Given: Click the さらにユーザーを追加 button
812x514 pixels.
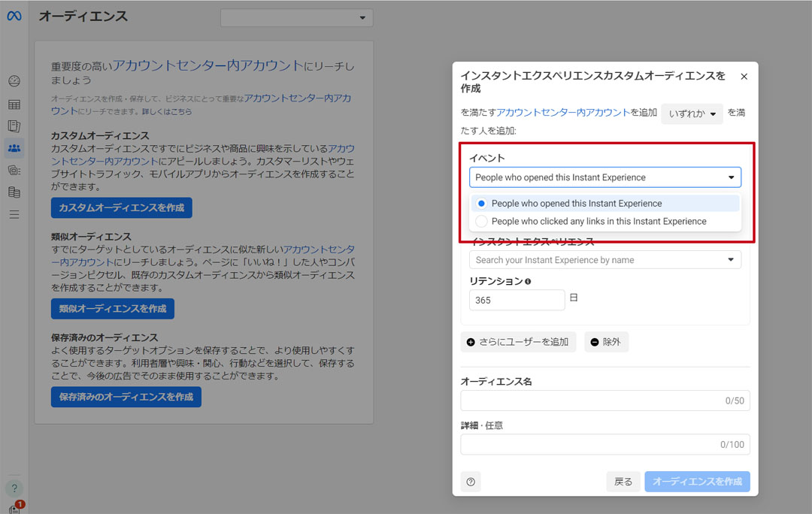Looking at the screenshot, I should point(518,342).
